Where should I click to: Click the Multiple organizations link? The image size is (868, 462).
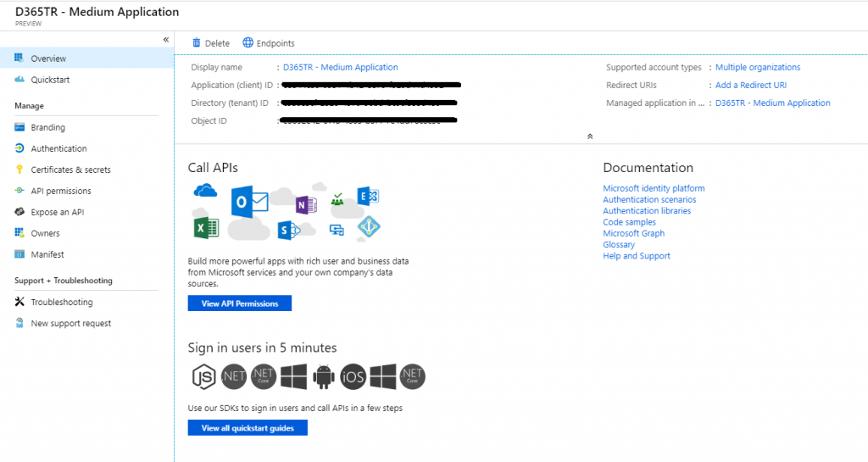pyautogui.click(x=758, y=67)
